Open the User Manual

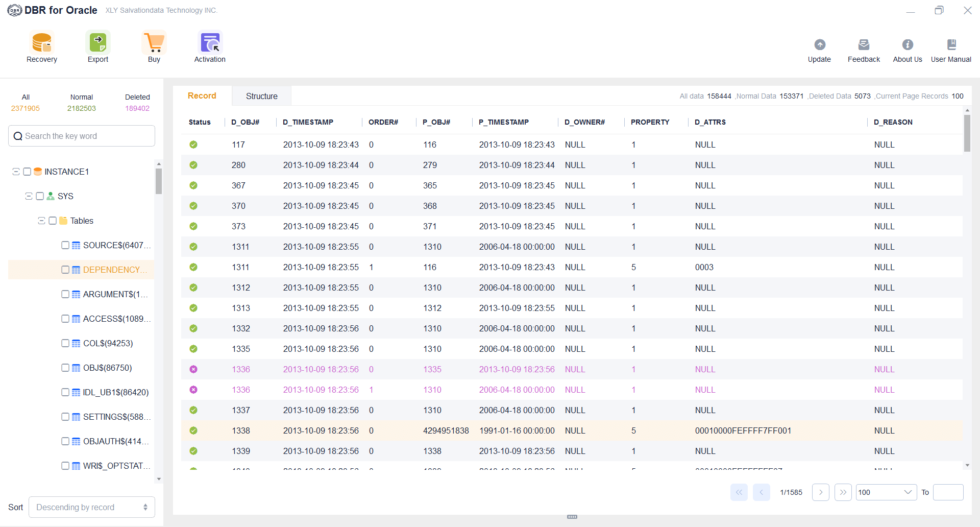(951, 50)
